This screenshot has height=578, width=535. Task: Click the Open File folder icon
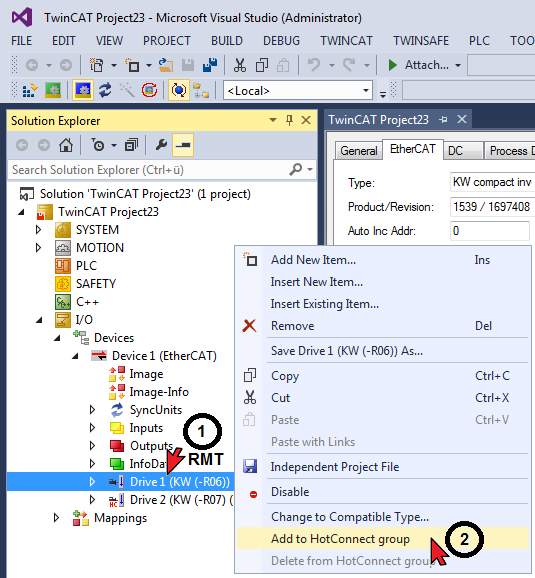point(166,66)
